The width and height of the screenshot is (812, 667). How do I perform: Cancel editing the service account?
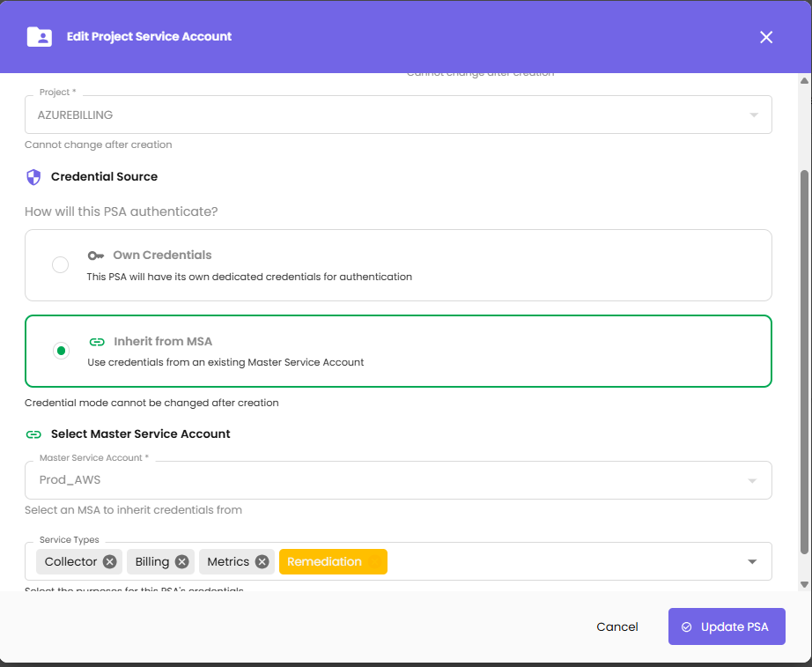[x=616, y=627]
